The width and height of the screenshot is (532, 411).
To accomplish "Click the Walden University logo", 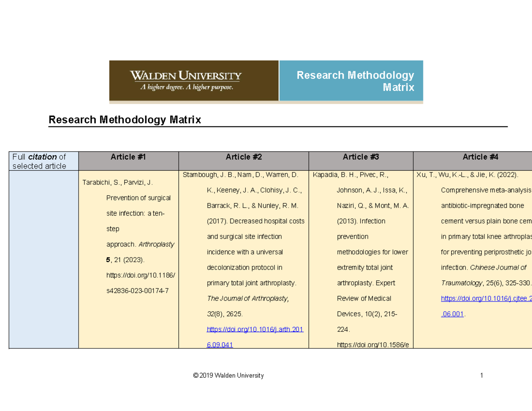I will 186,75.
